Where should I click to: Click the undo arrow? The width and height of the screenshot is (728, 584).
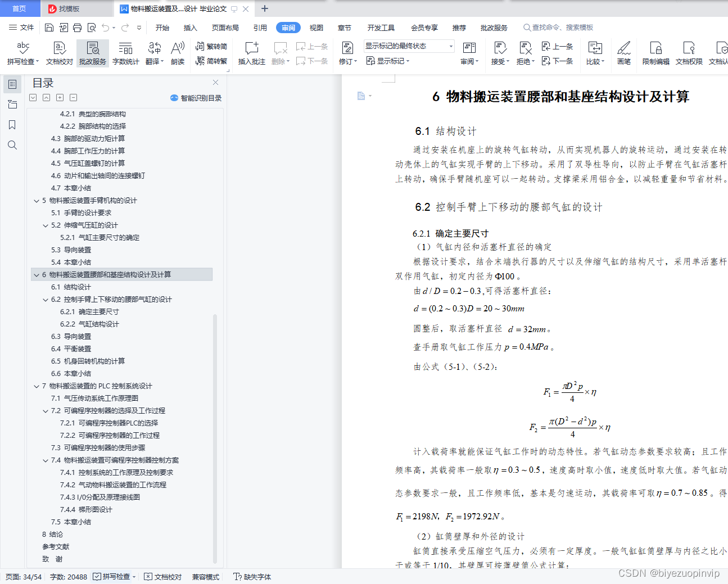(106, 28)
